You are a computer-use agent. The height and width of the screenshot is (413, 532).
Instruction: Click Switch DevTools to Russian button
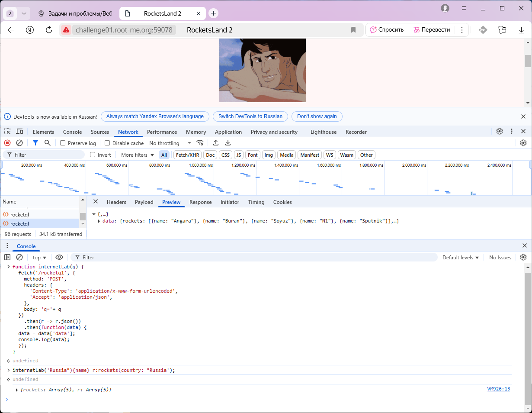coord(250,116)
